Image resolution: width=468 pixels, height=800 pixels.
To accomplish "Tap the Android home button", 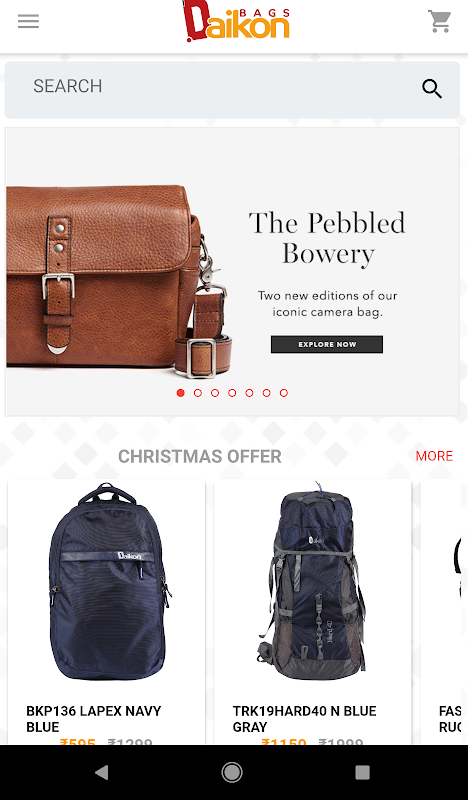I will click(232, 772).
